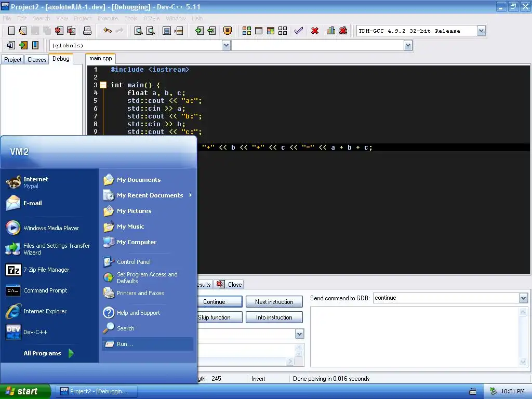Image resolution: width=532 pixels, height=399 pixels.
Task: Expand All Programs green arrow
Action: click(71, 353)
